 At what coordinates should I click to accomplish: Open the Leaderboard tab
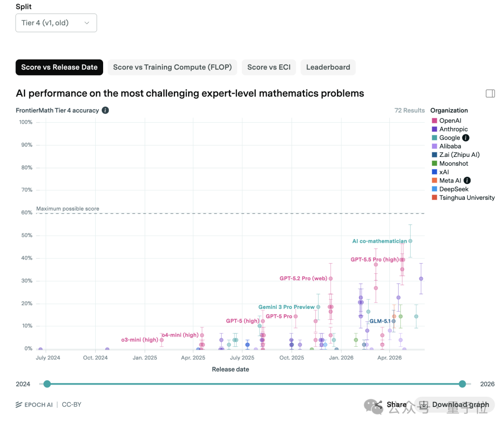pyautogui.click(x=328, y=67)
